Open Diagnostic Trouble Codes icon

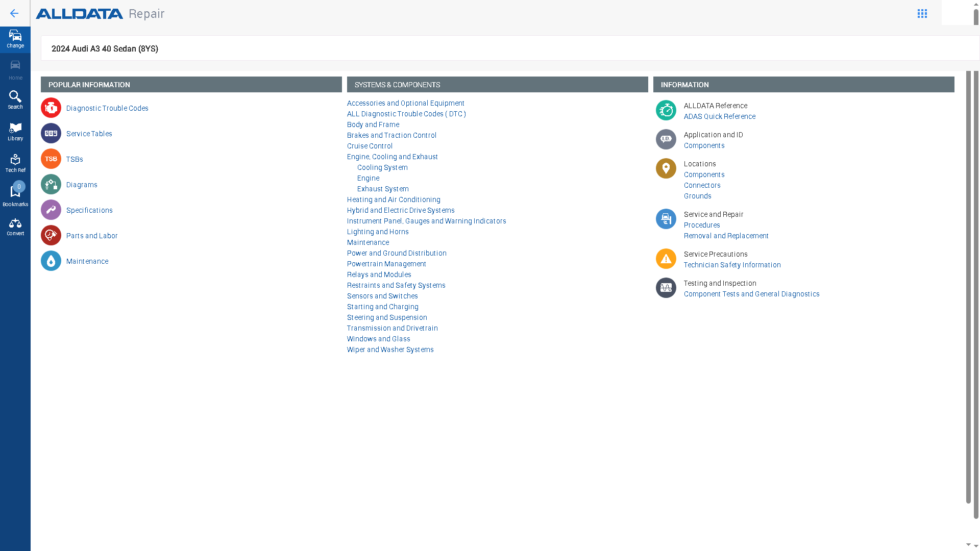click(x=51, y=108)
